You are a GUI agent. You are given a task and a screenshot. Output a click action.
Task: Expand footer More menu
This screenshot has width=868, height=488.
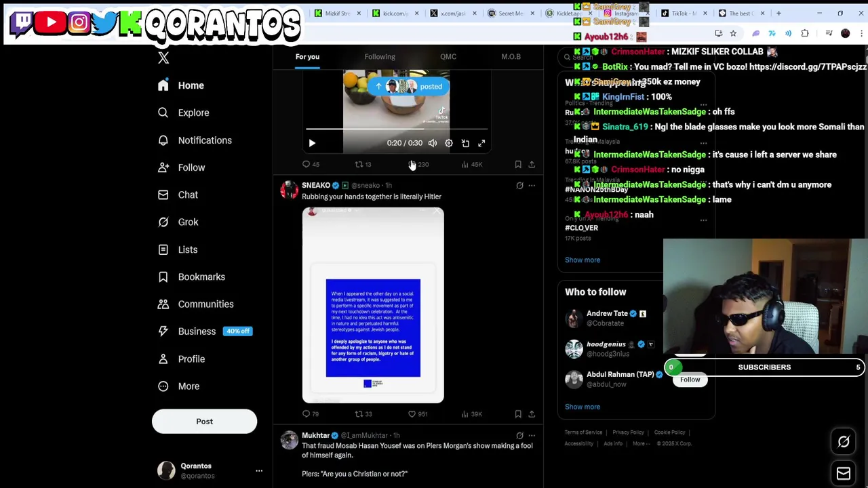pyautogui.click(x=641, y=444)
